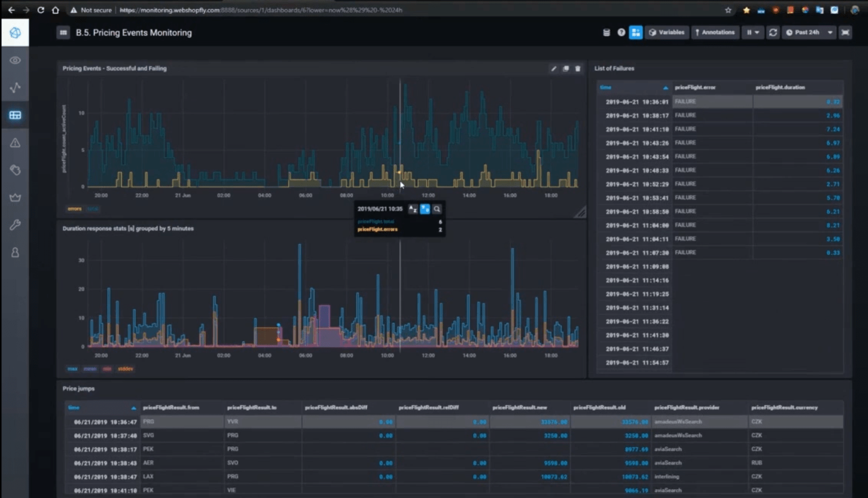
Task: Open the Host List eye icon in sidebar
Action: pyautogui.click(x=15, y=60)
